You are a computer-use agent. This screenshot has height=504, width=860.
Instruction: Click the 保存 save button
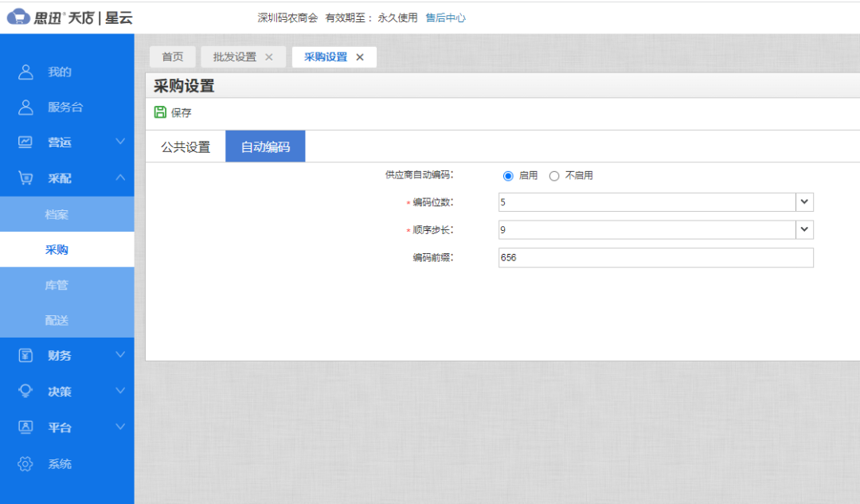click(172, 112)
